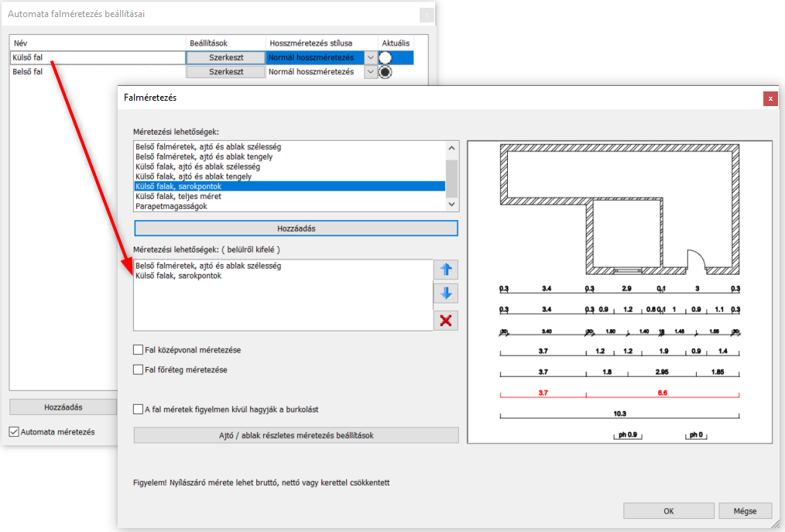Click the scrollbar thumb of the options list
785x532 pixels.
click(451, 179)
